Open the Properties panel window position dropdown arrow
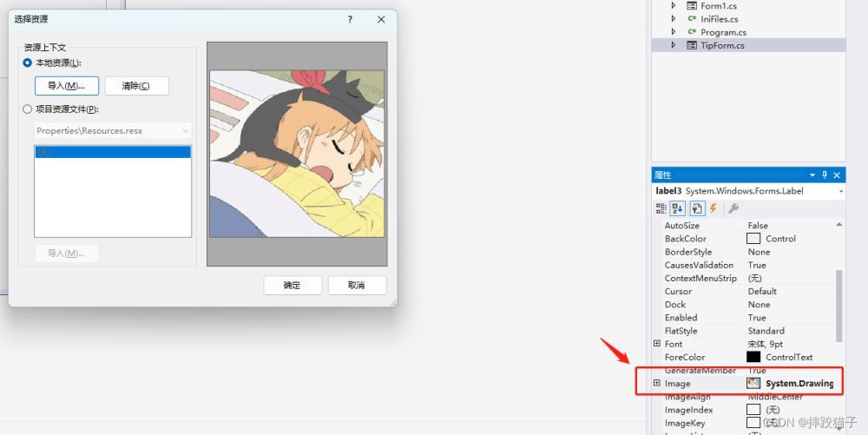This screenshot has width=868, height=435. pos(812,175)
